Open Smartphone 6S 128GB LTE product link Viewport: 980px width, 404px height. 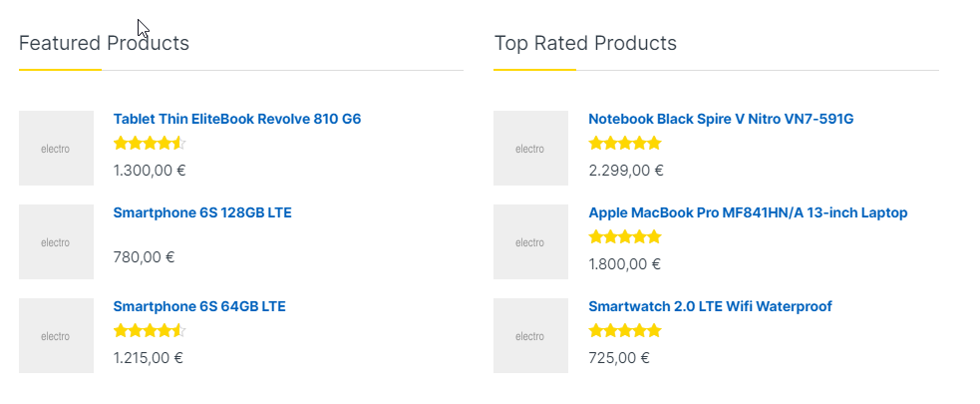(201, 212)
